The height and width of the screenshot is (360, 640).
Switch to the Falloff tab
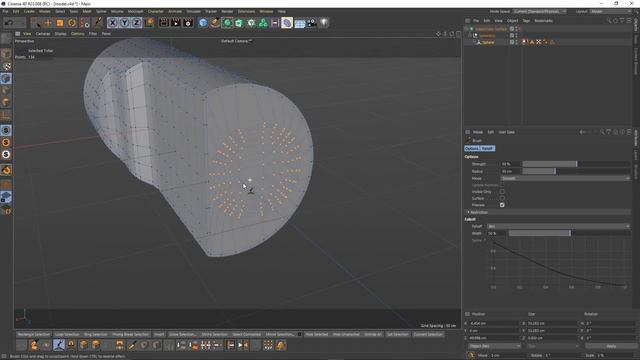(x=487, y=149)
